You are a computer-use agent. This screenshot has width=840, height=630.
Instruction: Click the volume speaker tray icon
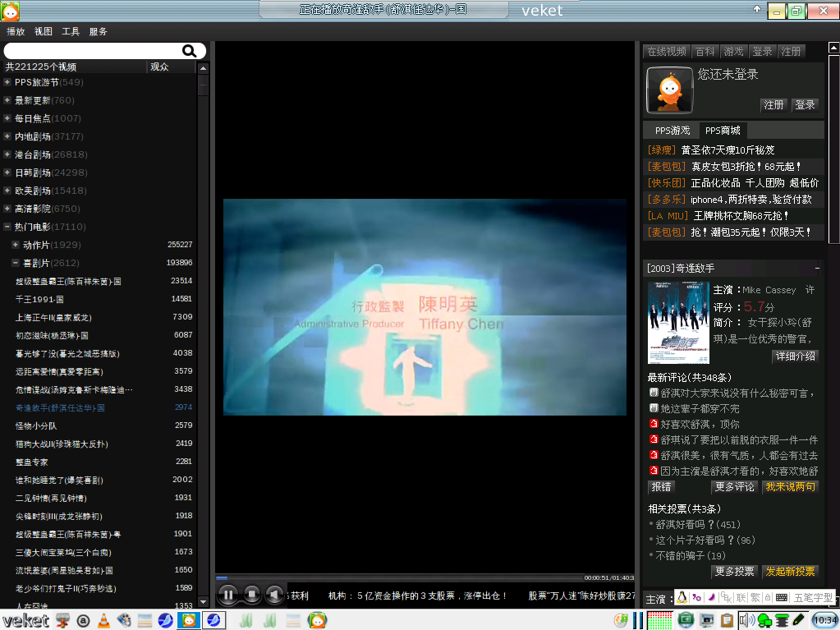pyautogui.click(x=747, y=621)
